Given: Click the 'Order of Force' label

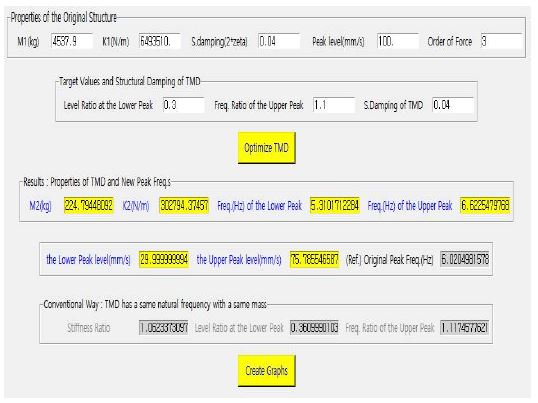Looking at the screenshot, I should [449, 42].
